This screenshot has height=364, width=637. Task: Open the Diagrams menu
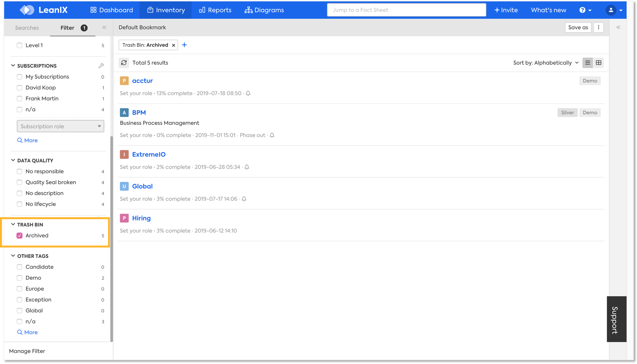coord(264,10)
